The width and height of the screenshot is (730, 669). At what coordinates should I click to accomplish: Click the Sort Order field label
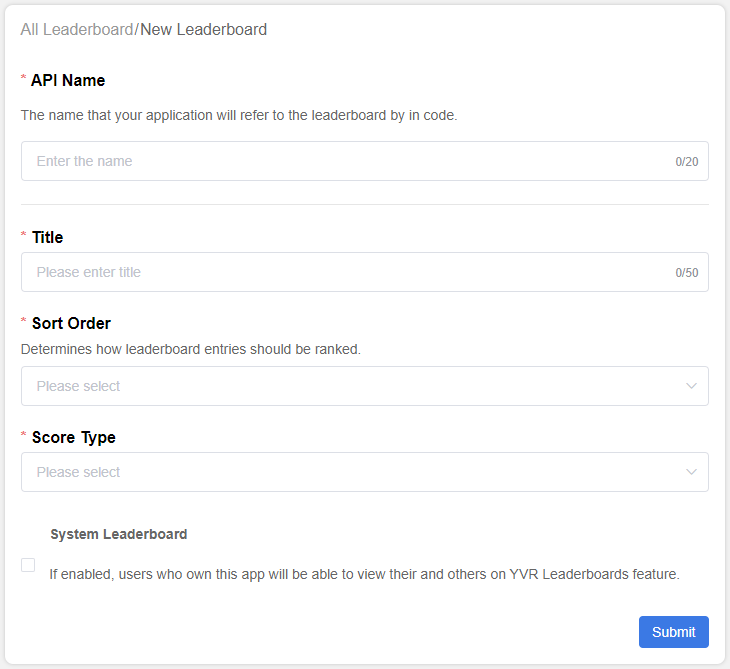pyautogui.click(x=71, y=323)
